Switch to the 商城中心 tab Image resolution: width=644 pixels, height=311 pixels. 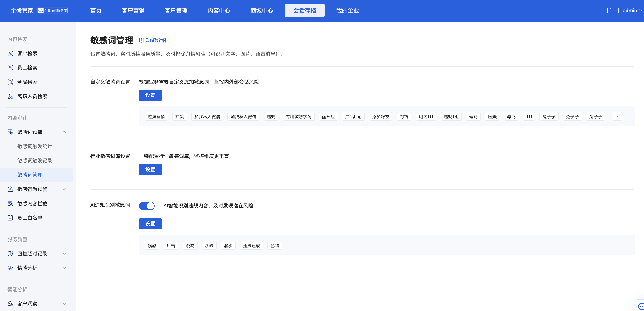[262, 11]
